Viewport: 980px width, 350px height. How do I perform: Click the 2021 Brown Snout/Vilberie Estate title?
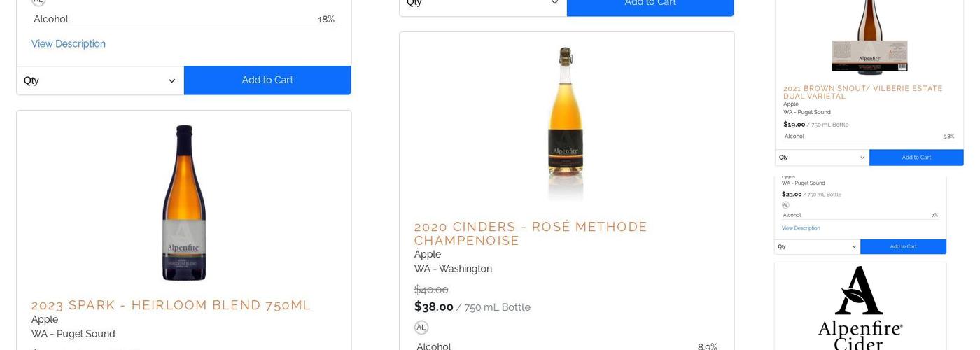click(x=862, y=92)
